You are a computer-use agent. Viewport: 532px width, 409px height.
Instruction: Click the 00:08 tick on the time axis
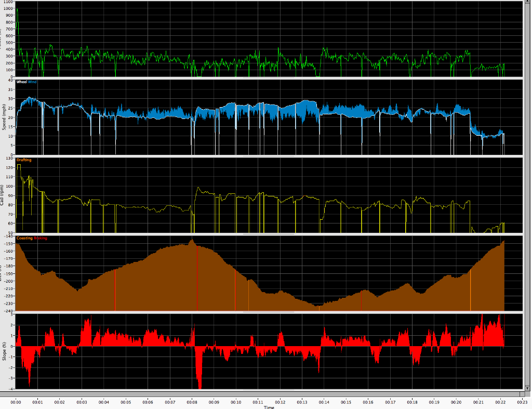[192, 402]
